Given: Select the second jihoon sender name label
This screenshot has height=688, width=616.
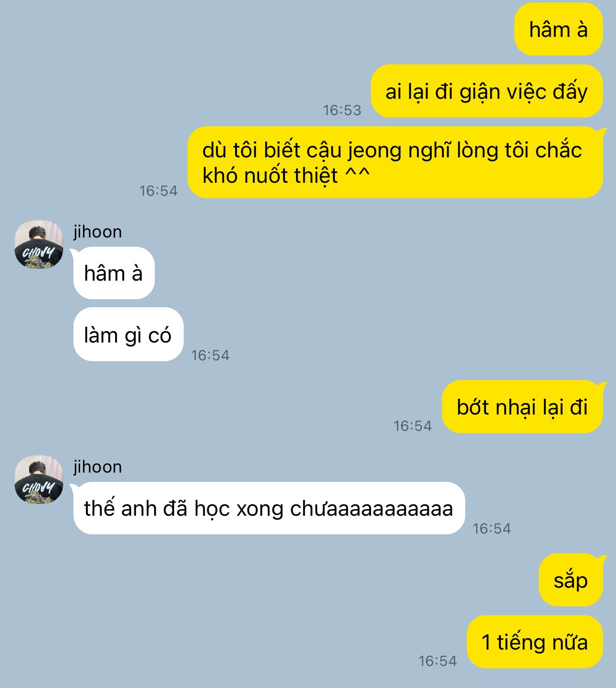Looking at the screenshot, I should click(x=98, y=467).
